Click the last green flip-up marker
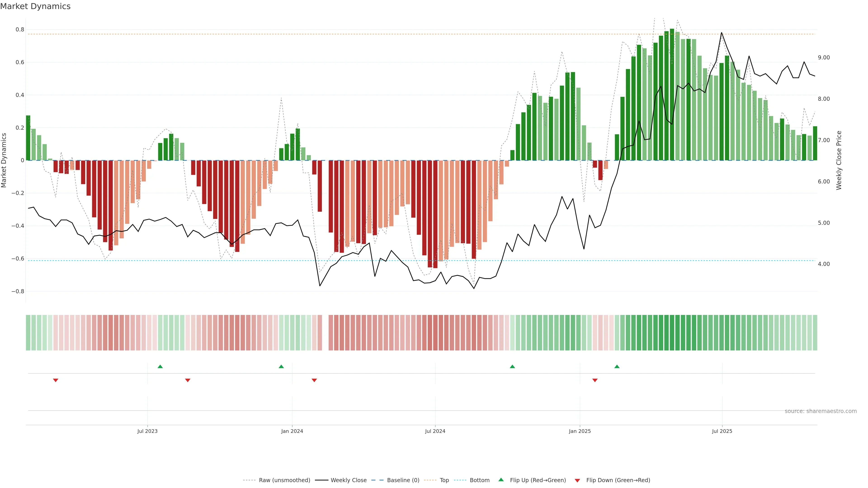Image resolution: width=868 pixels, height=488 pixels. click(617, 366)
